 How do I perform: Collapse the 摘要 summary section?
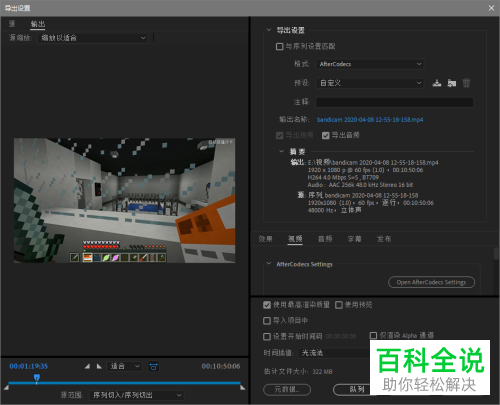(281, 151)
